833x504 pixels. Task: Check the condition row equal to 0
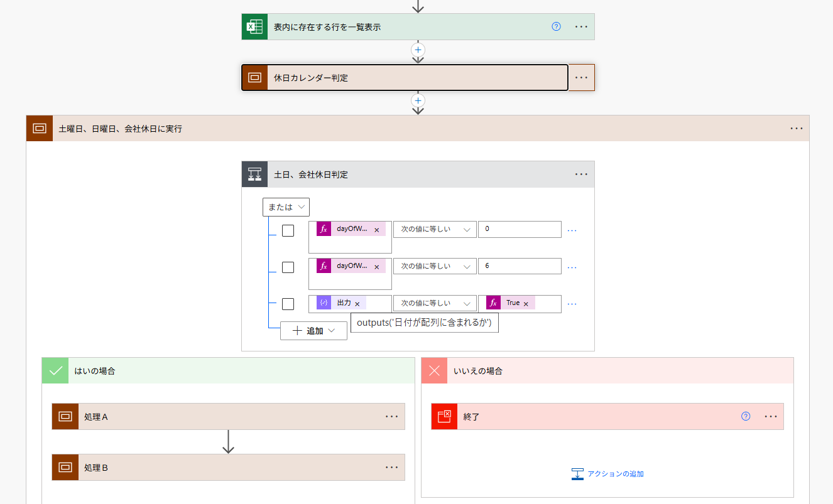288,230
